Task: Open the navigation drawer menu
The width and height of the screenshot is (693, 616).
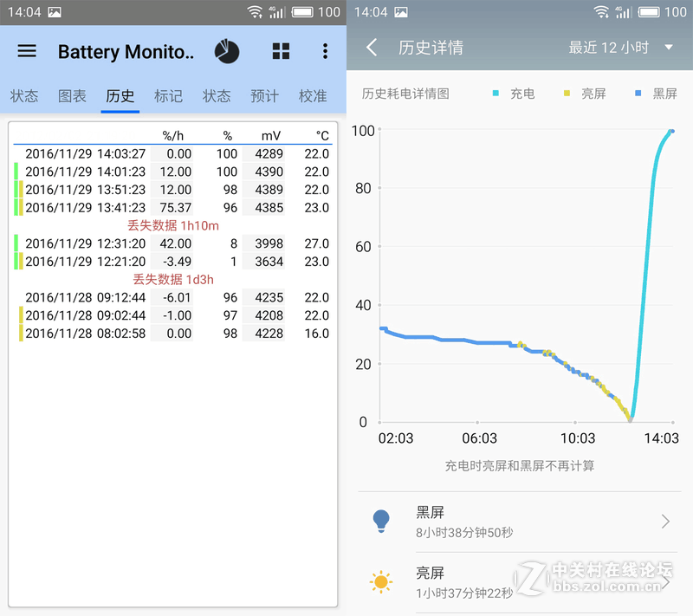Action: [x=26, y=51]
